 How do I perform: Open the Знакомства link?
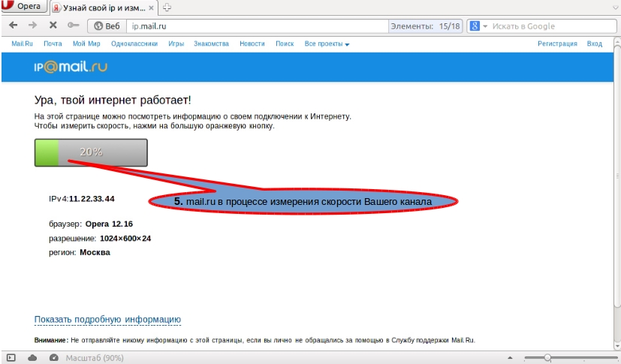point(211,44)
